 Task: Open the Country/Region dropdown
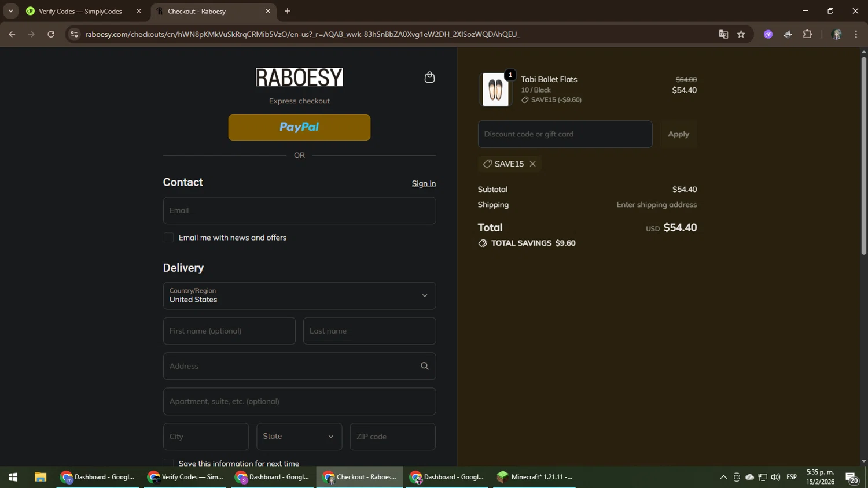coord(299,295)
